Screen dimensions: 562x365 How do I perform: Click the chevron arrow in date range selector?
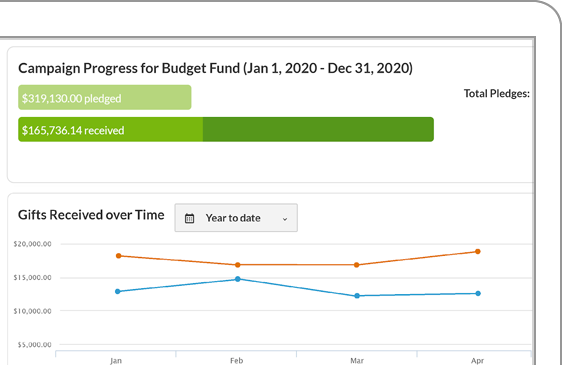pos(285,219)
